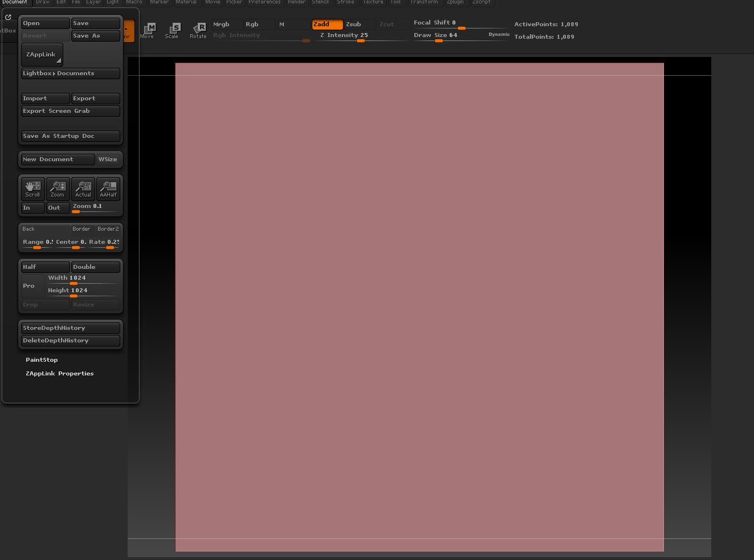The height and width of the screenshot is (560, 754).
Task: Click the AAHalf antialiased half-size icon
Action: (x=108, y=189)
